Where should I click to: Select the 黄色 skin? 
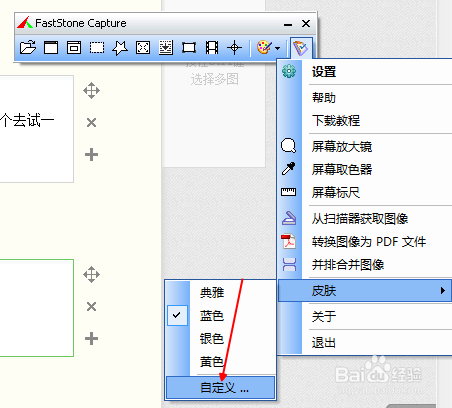point(220,361)
